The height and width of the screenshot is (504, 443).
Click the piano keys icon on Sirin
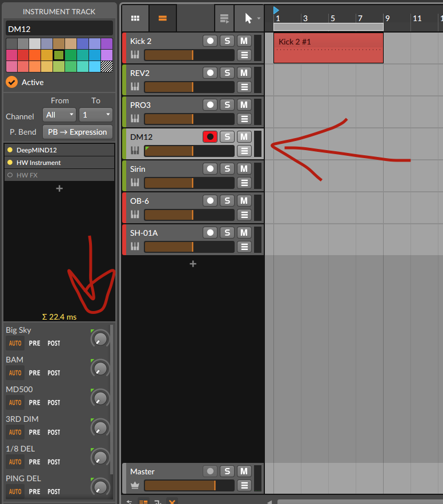click(x=135, y=183)
